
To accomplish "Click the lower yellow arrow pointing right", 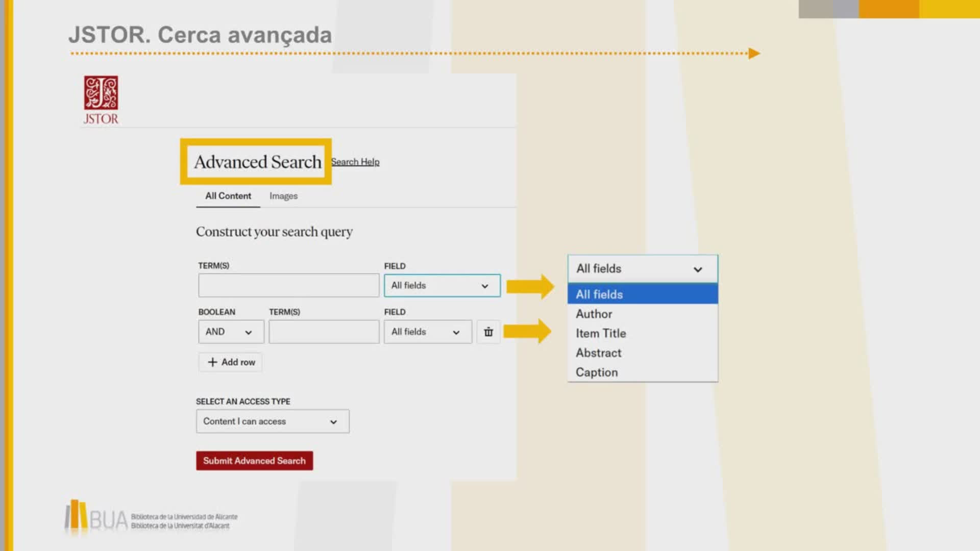I will [527, 332].
